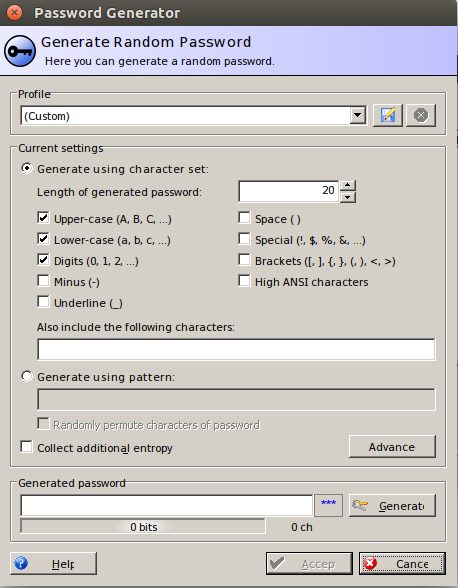This screenshot has height=588, width=458.
Task: Enable High ANSI characters checkbox
Action: point(244,280)
